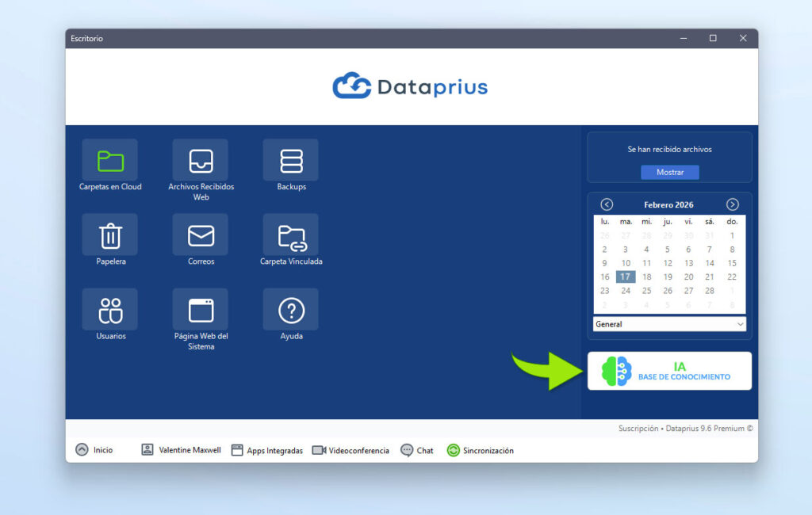This screenshot has width=812, height=515.
Task: Expand the General calendar dropdown
Action: tap(669, 324)
